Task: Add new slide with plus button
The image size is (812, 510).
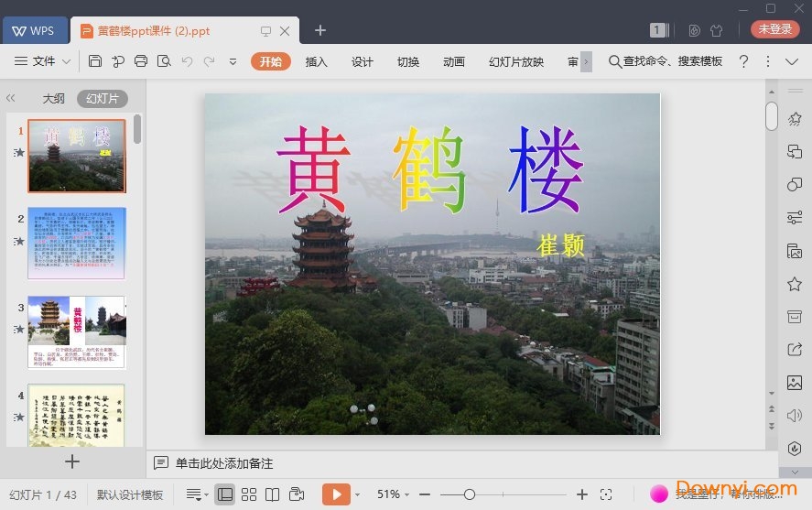Action: 72,461
